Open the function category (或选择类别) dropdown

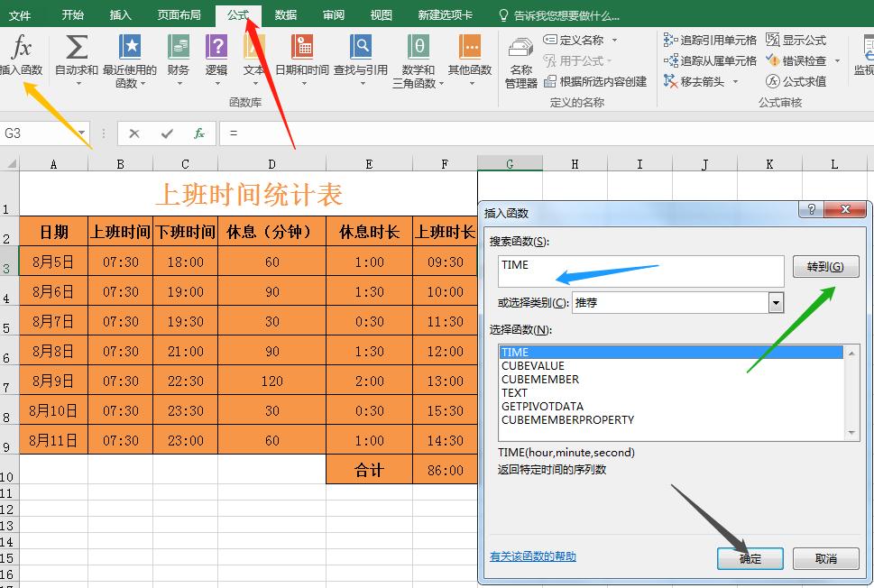click(x=775, y=302)
